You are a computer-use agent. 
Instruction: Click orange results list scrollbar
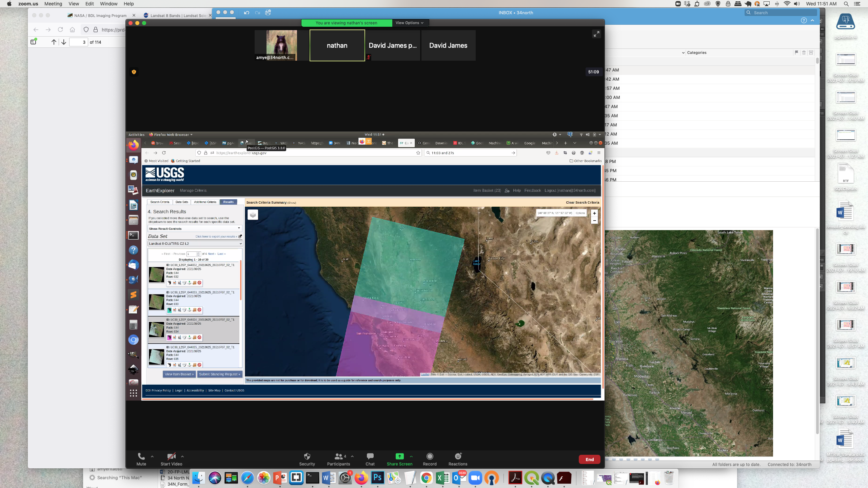click(x=241, y=280)
